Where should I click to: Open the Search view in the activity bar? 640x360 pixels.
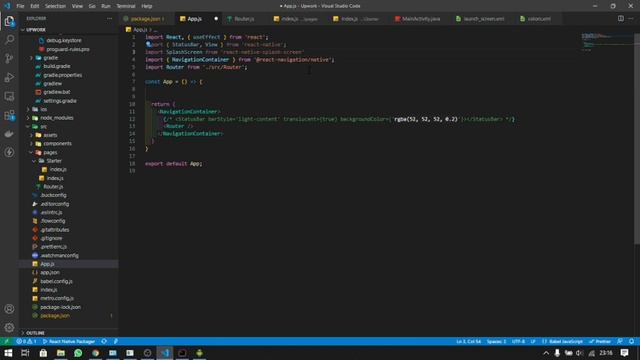click(9, 40)
